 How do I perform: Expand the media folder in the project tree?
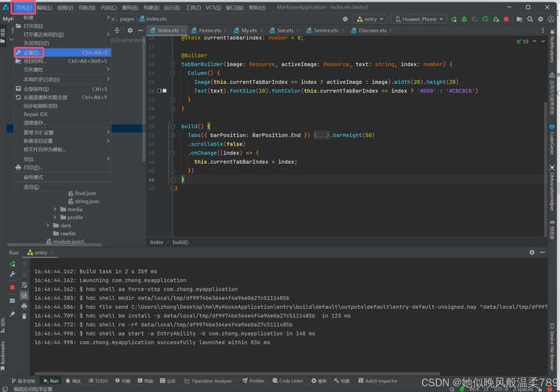55,209
